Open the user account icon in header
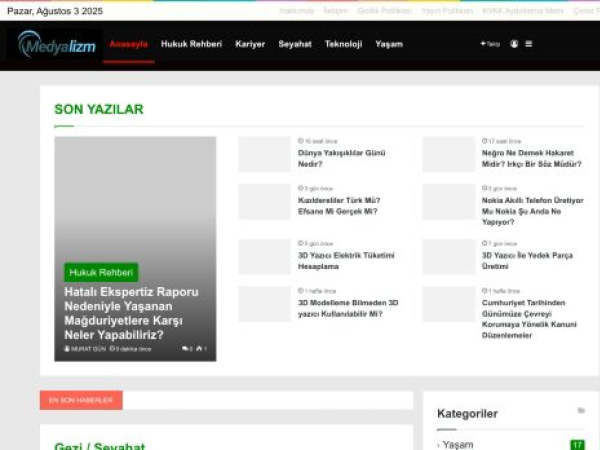Viewport: 600px width, 450px height. click(x=514, y=44)
